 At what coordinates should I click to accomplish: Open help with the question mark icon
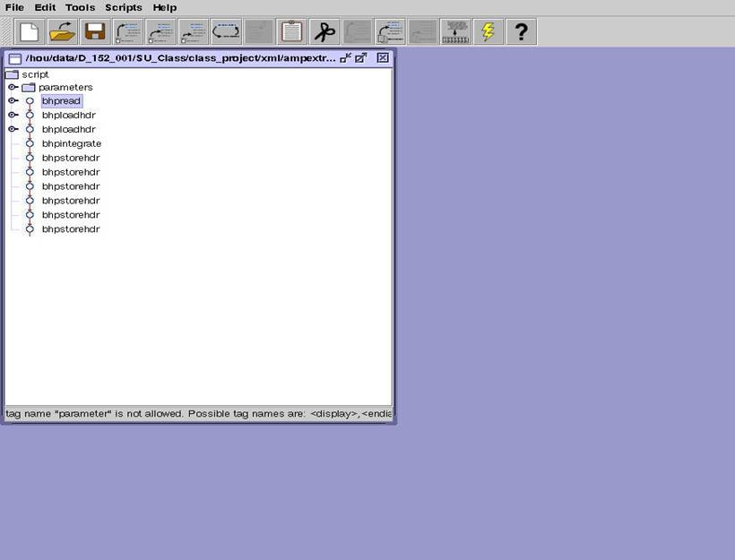(522, 32)
